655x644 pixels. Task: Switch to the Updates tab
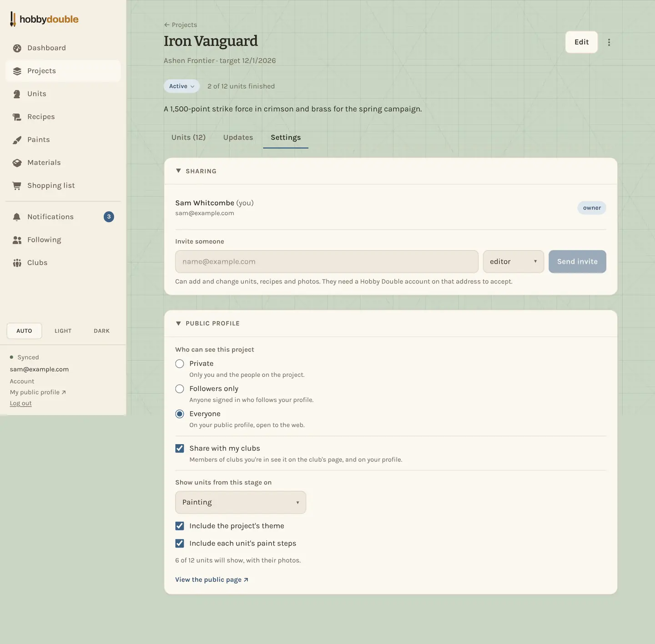click(238, 137)
